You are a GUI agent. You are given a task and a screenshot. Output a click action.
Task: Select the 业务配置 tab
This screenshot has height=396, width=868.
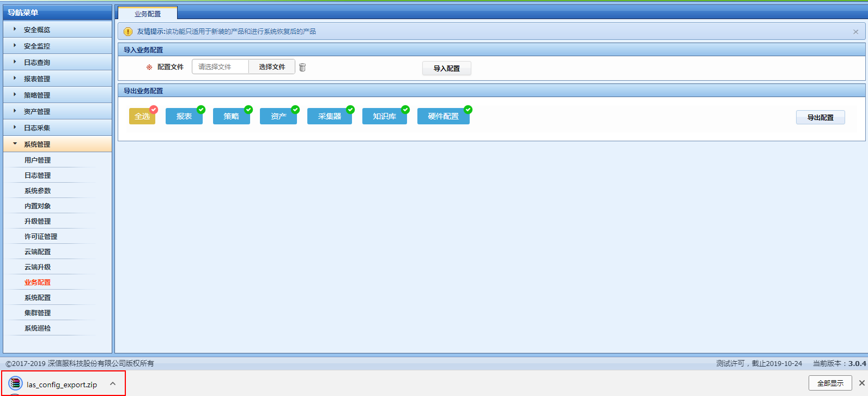148,14
